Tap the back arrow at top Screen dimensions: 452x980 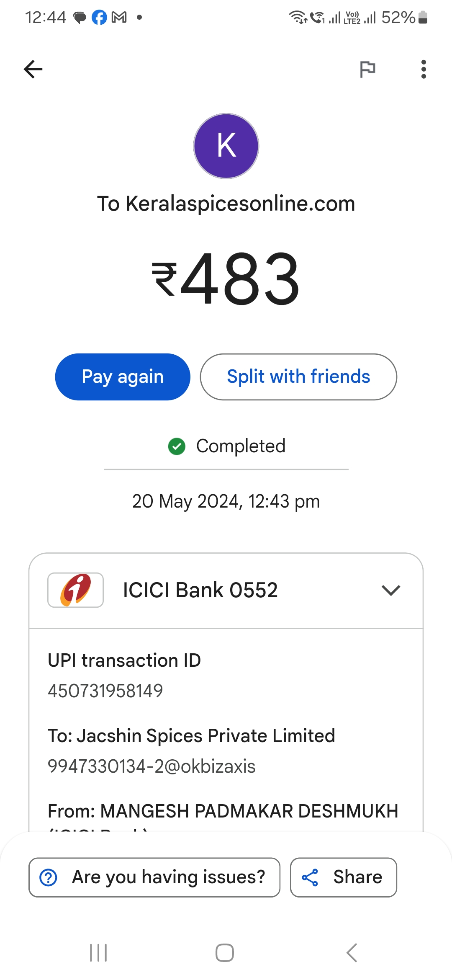point(33,69)
